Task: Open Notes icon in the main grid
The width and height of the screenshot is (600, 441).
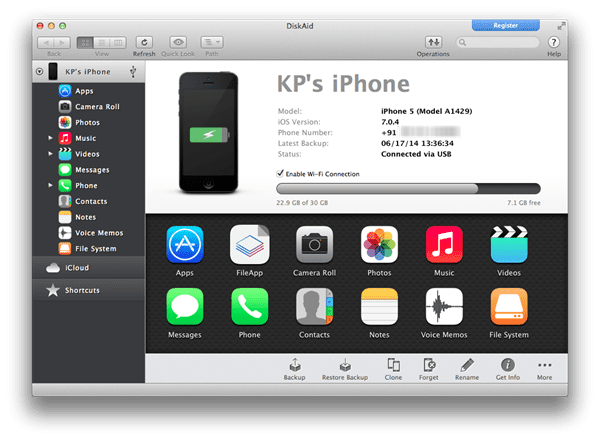Action: pos(379,306)
